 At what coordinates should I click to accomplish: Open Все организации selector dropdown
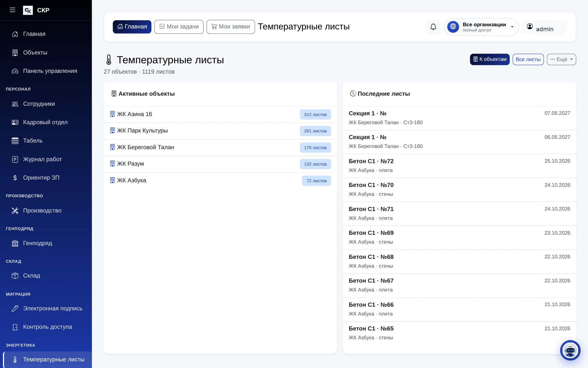(481, 27)
